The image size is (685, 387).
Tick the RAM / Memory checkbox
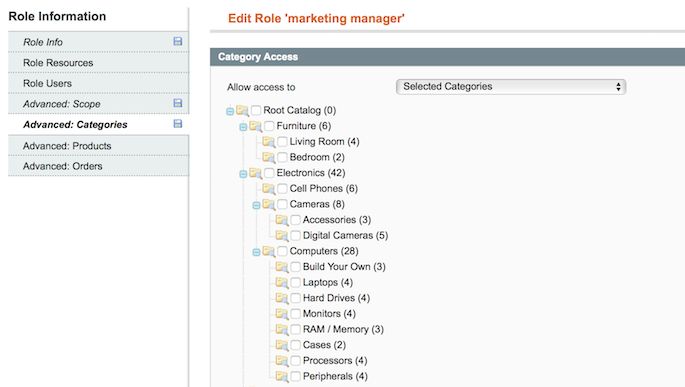point(295,329)
